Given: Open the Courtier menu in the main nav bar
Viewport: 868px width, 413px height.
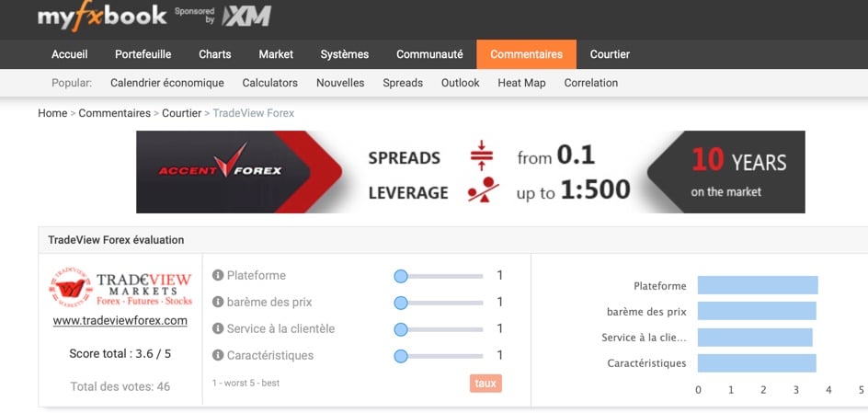Looking at the screenshot, I should pyautogui.click(x=610, y=54).
